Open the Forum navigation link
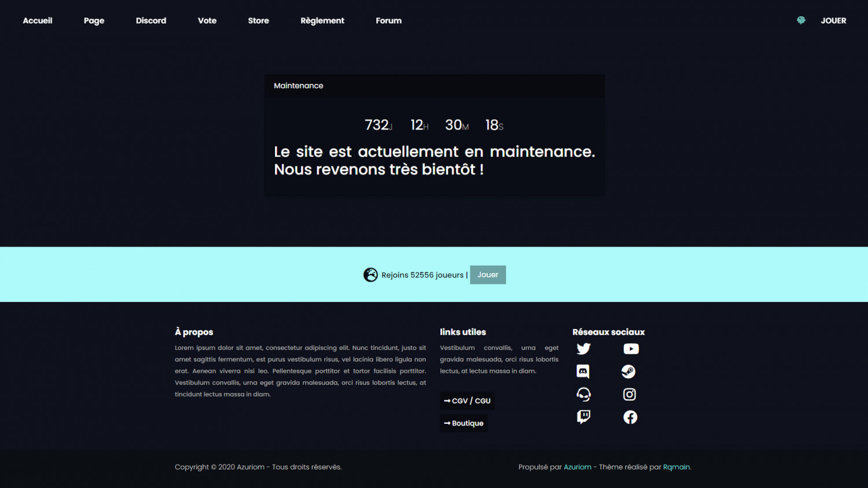Screen dimensions: 868x488 click(388, 20)
